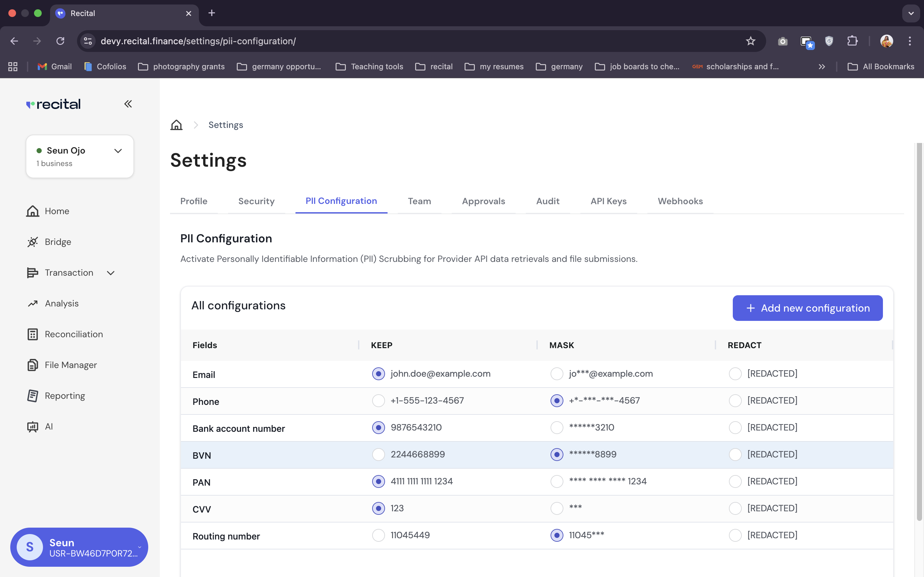
Task: Switch to the Security tab
Action: pos(256,201)
